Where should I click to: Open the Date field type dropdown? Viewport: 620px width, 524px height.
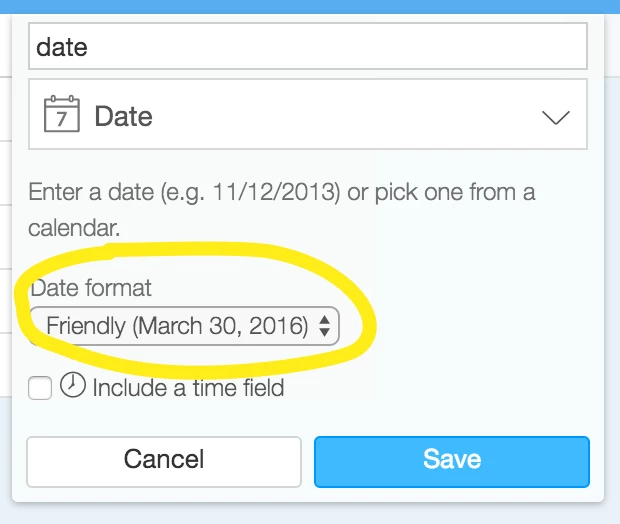point(308,114)
